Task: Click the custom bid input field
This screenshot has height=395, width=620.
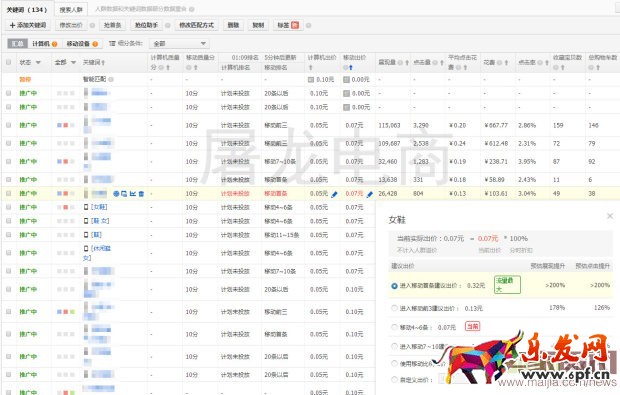Action: pyautogui.click(x=453, y=379)
